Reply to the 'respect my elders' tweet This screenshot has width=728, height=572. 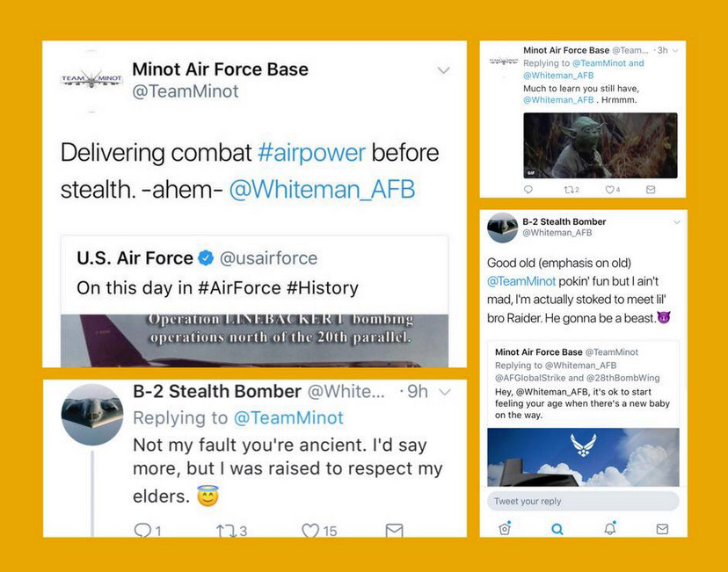pos(142,530)
